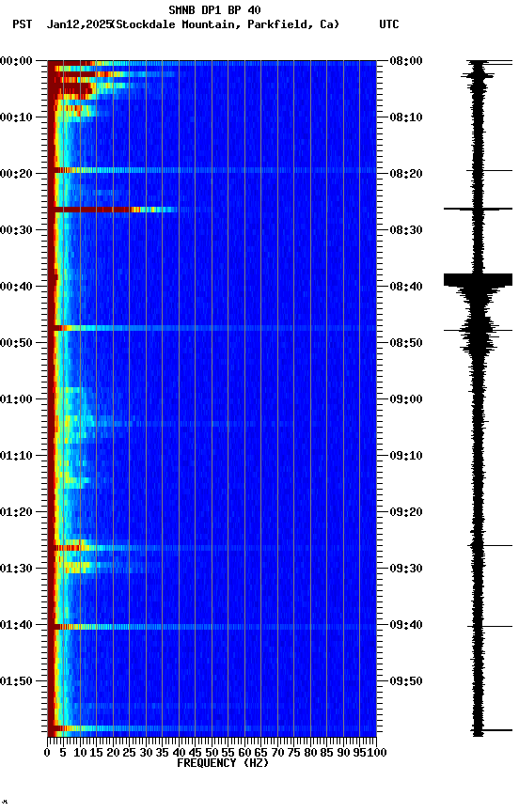Click the UTC time label "09:40"
The image size is (519, 812).
pyautogui.click(x=406, y=626)
